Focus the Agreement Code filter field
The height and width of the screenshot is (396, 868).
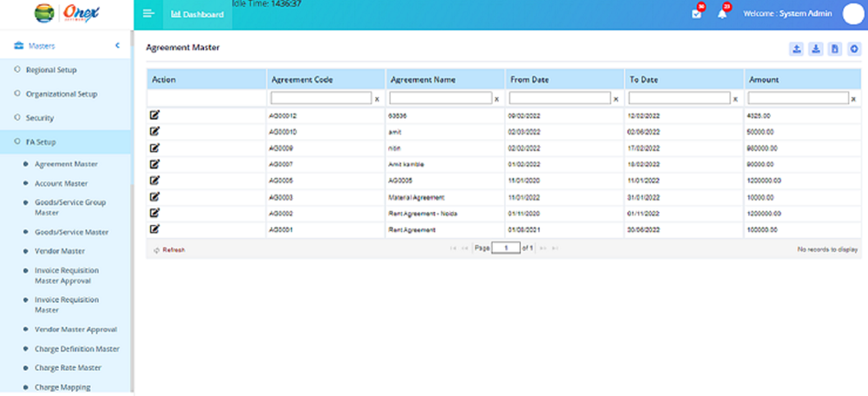[321, 98]
